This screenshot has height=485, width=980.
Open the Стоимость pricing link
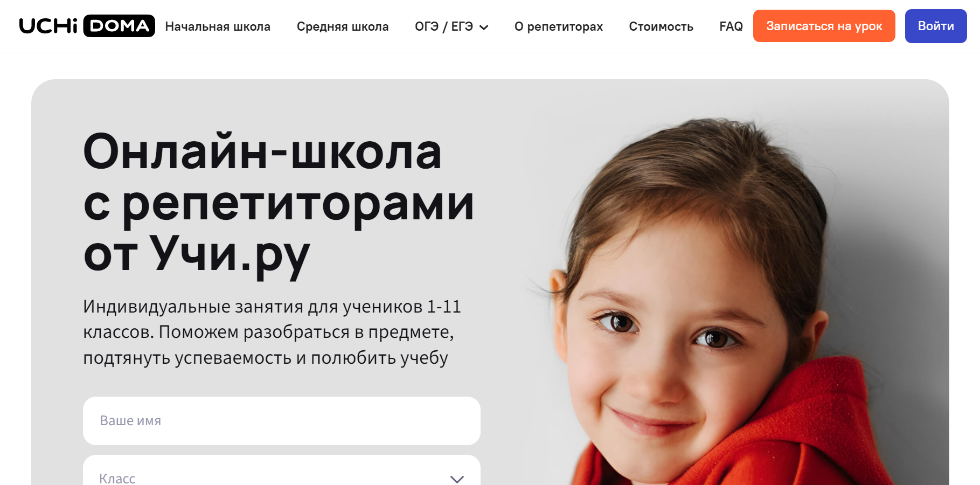(661, 26)
